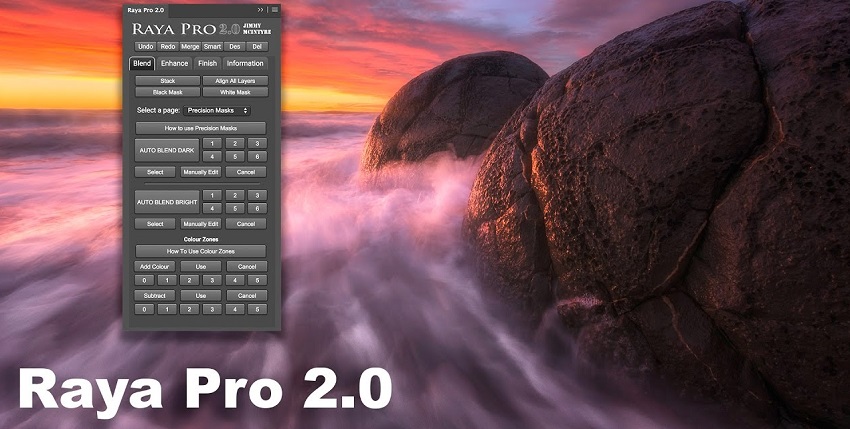The image size is (850, 429).
Task: Choose mask 5 beside Auto Blend Dark
Action: [x=235, y=157]
